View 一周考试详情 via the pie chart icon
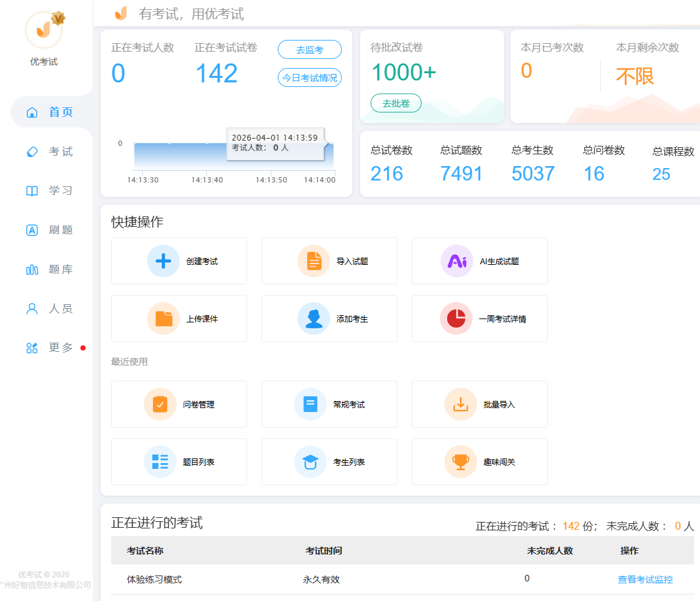The image size is (700, 601). pyautogui.click(x=456, y=318)
